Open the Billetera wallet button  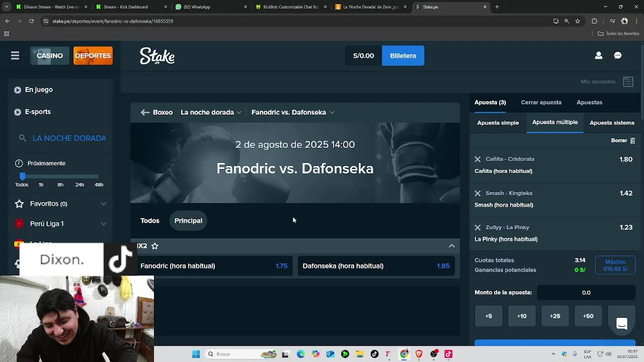[403, 56]
